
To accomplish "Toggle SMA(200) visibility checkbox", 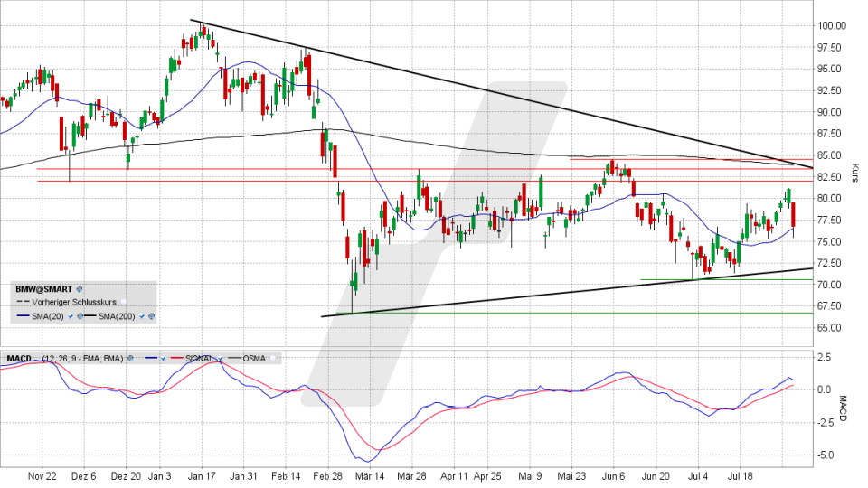I will click(142, 316).
